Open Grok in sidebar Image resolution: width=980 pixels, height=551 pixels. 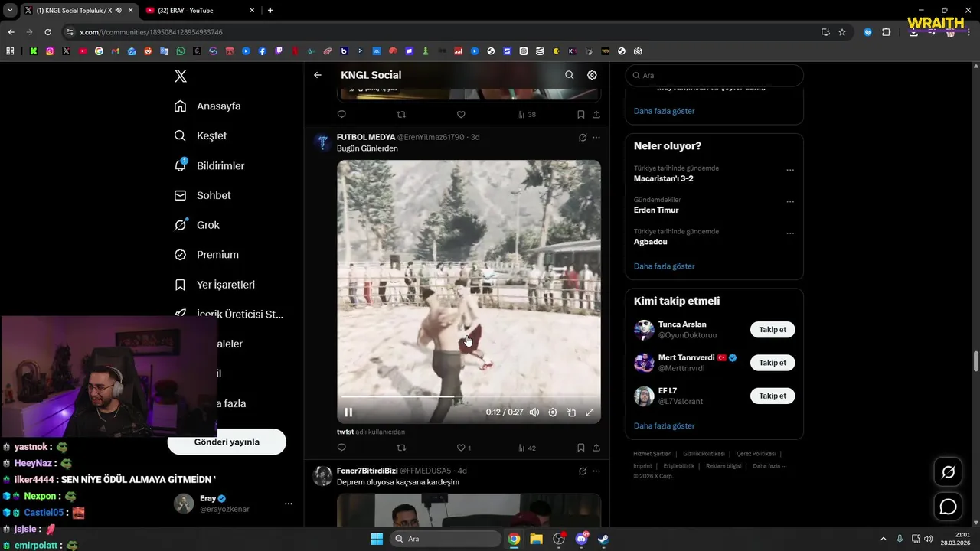(x=197, y=225)
